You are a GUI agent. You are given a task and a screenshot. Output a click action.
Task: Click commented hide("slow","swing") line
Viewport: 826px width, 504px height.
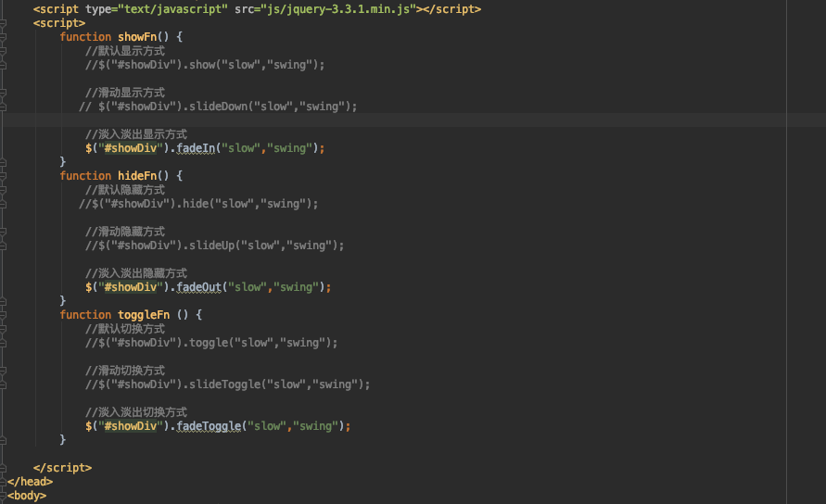[x=198, y=204]
